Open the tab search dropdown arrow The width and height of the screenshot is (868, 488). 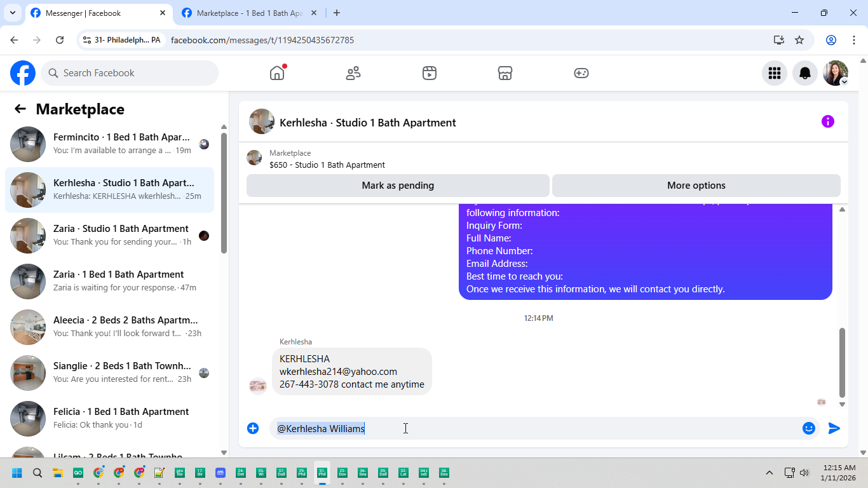(12, 13)
